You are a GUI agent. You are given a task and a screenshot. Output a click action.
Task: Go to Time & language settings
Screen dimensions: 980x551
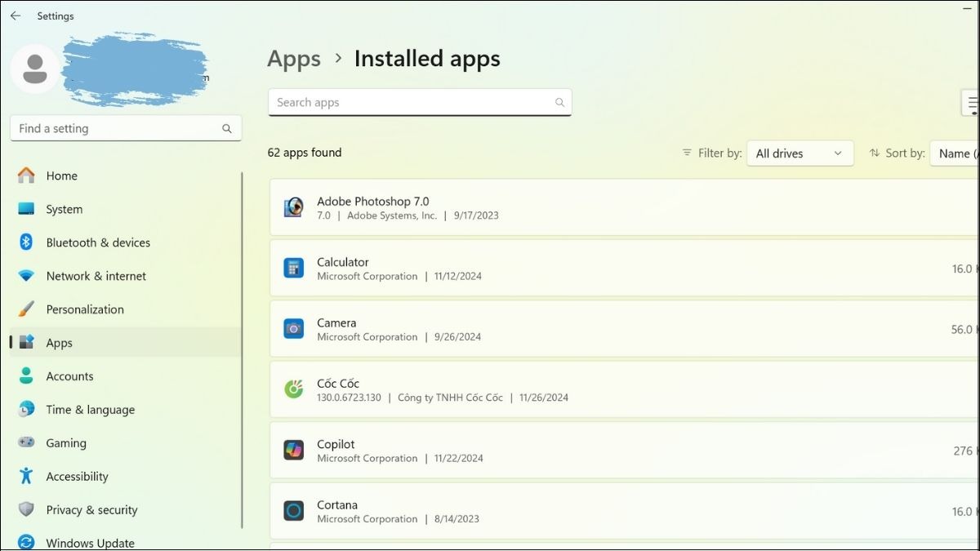[126, 410]
